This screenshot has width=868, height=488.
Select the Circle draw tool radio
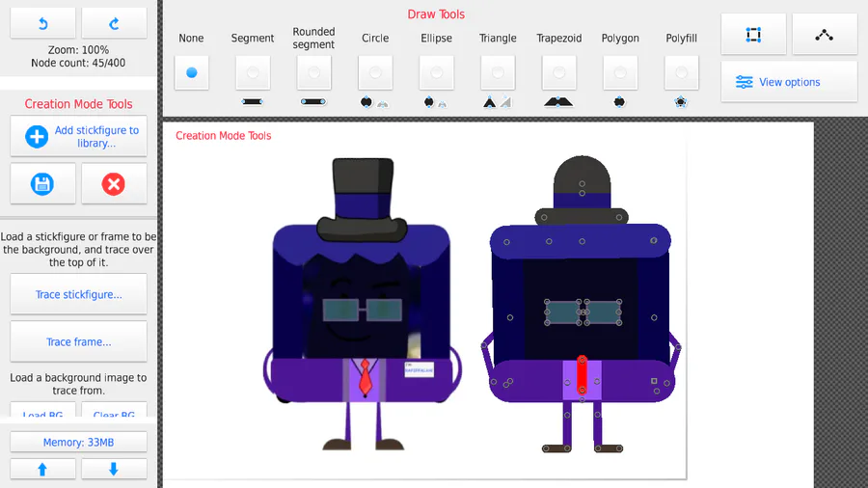click(375, 72)
